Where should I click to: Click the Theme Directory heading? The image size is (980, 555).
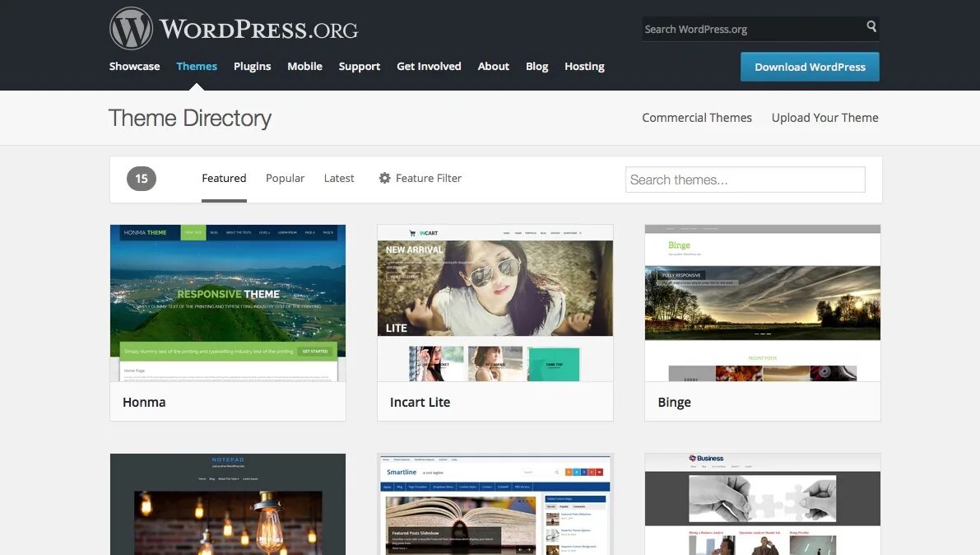[x=190, y=119]
